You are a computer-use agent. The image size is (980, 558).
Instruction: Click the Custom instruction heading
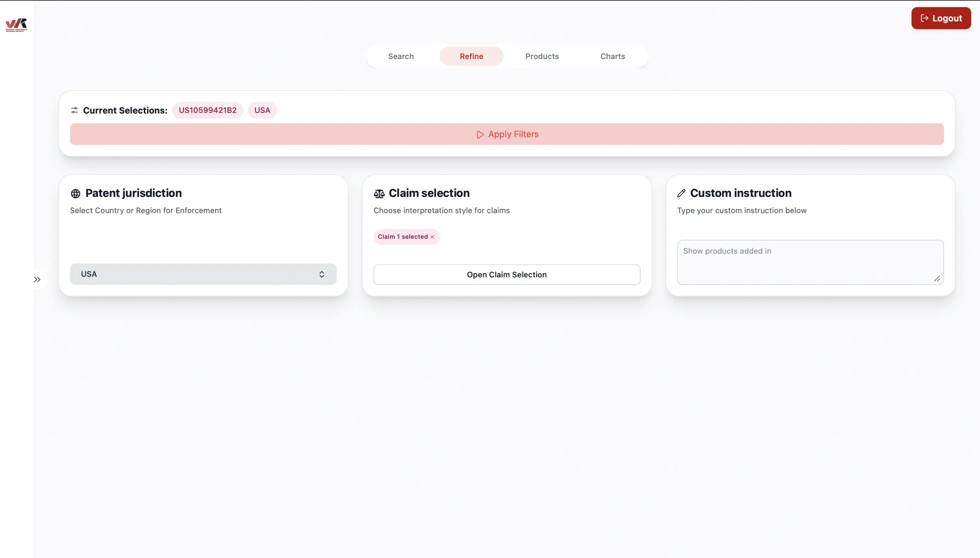coord(741,193)
